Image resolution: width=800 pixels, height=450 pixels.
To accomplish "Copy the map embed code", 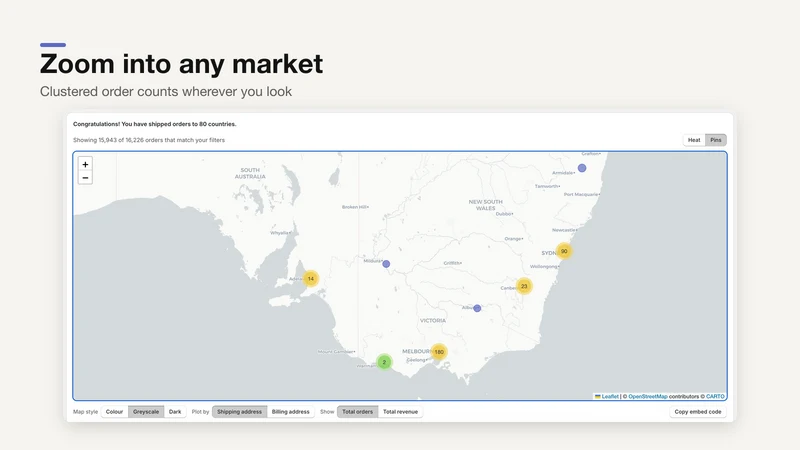I will point(697,412).
